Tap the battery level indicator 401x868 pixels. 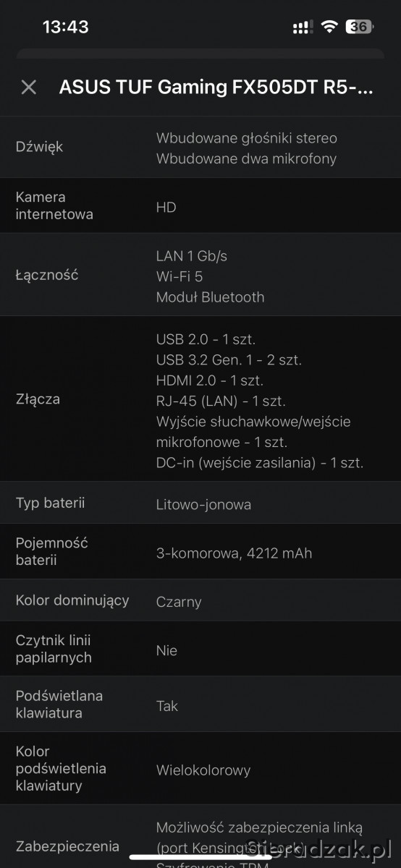359,27
